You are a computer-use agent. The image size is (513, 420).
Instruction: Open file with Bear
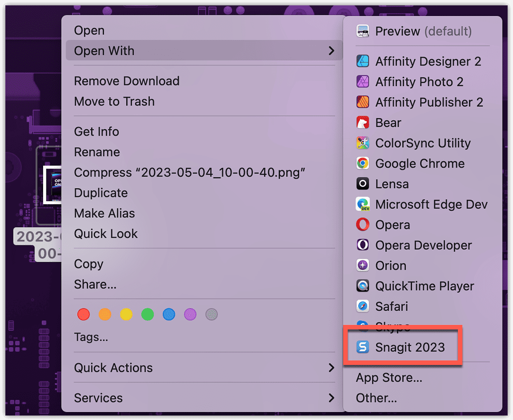point(423,123)
